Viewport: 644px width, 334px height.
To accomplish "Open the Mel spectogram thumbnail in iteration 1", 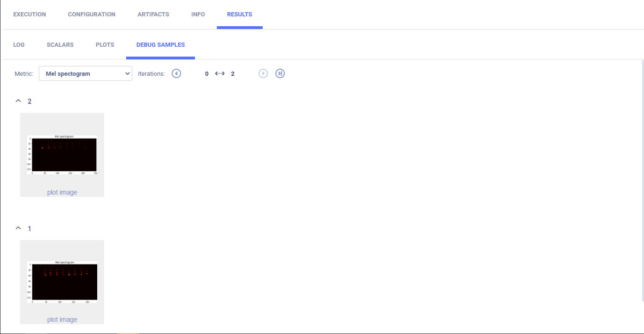I will [x=62, y=282].
